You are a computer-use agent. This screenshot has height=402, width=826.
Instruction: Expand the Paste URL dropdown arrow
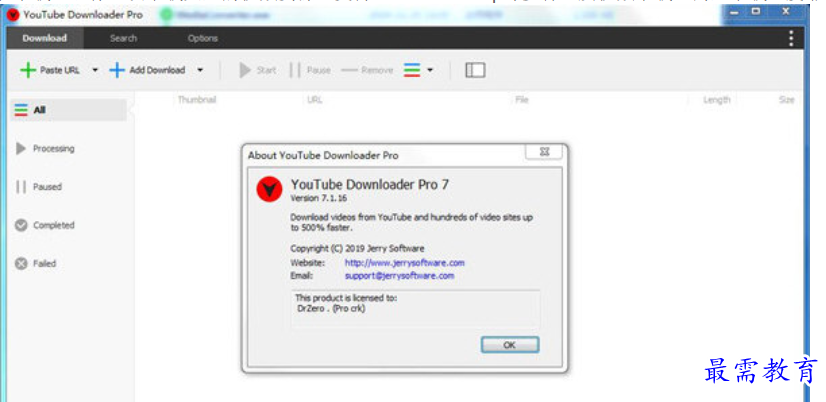(x=95, y=70)
